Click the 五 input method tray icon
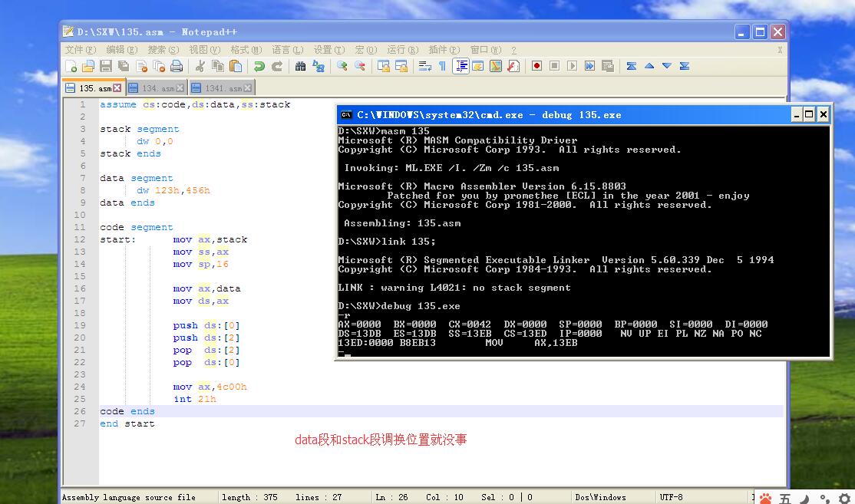 click(785, 498)
